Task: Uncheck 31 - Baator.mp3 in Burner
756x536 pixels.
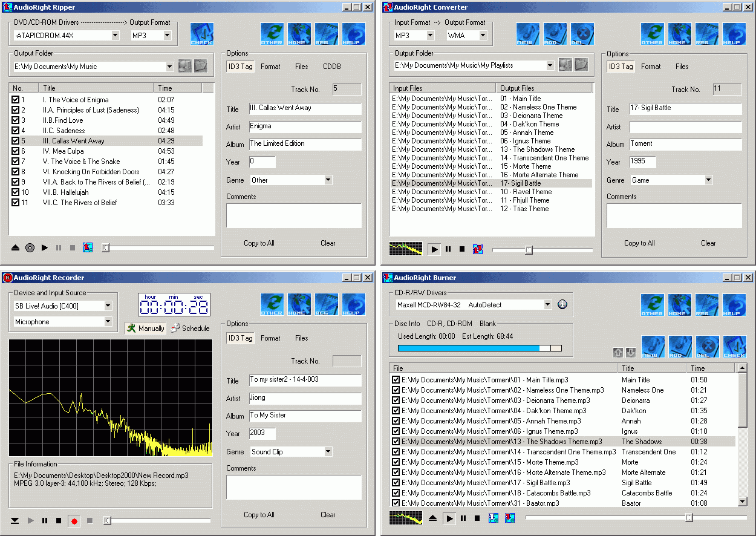Action: [396, 503]
